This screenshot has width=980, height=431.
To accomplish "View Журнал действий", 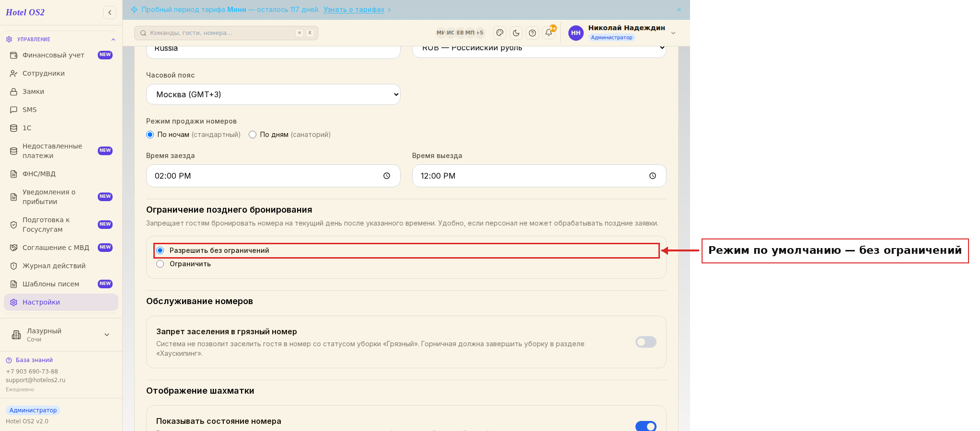I will [x=61, y=266].
